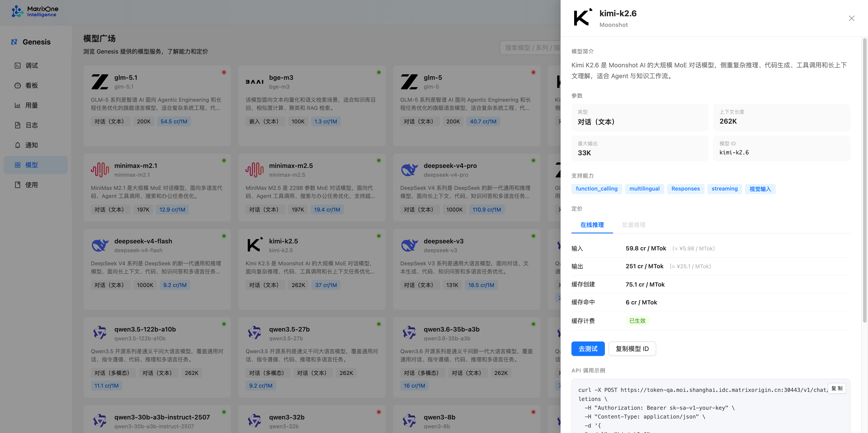Open the 使用 guide book icon

pyautogui.click(x=18, y=185)
